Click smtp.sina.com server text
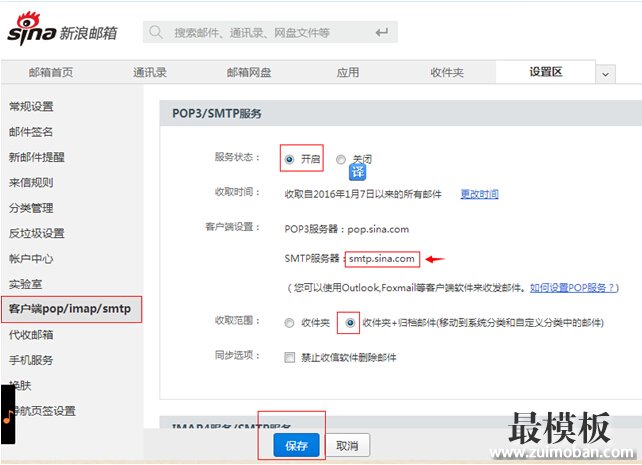This screenshot has width=642, height=465. click(382, 259)
